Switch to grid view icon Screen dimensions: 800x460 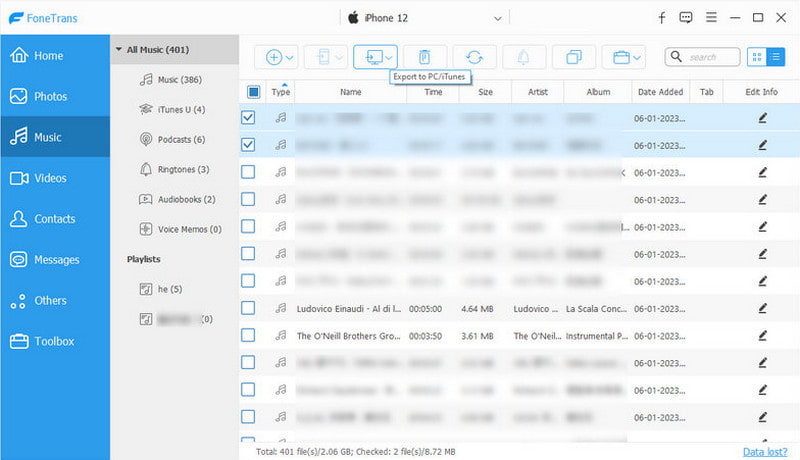(757, 57)
